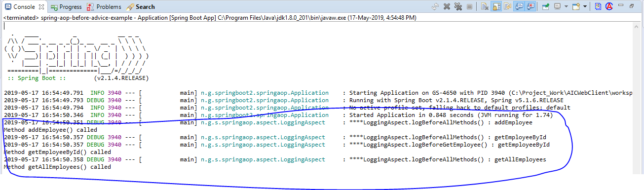The image size is (644, 190).
Task: Maximize the Console view panel
Action: (x=632, y=6)
